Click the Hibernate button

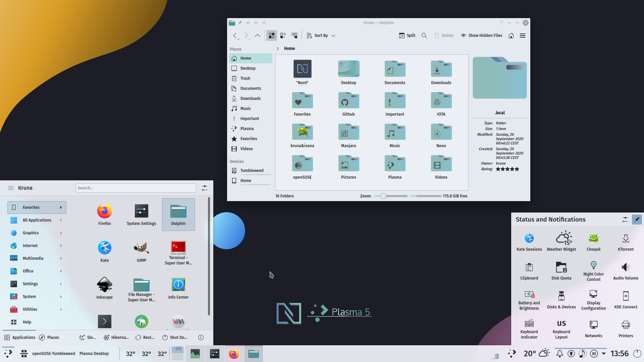[116, 338]
